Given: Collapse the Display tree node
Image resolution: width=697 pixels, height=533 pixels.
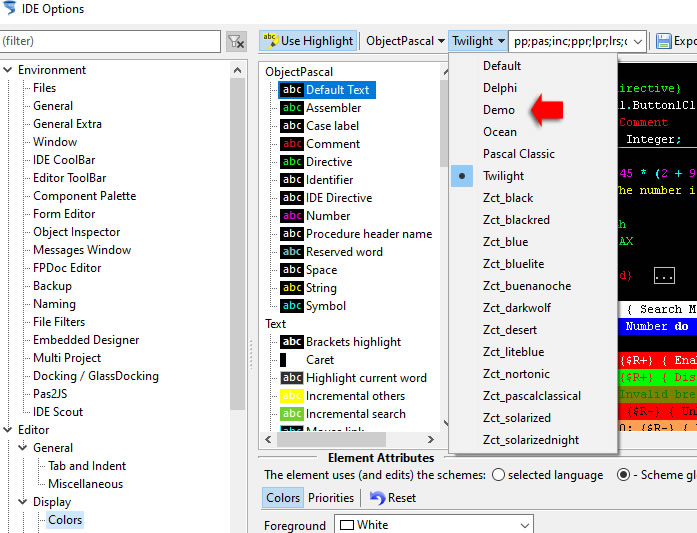Looking at the screenshot, I should coord(23,501).
